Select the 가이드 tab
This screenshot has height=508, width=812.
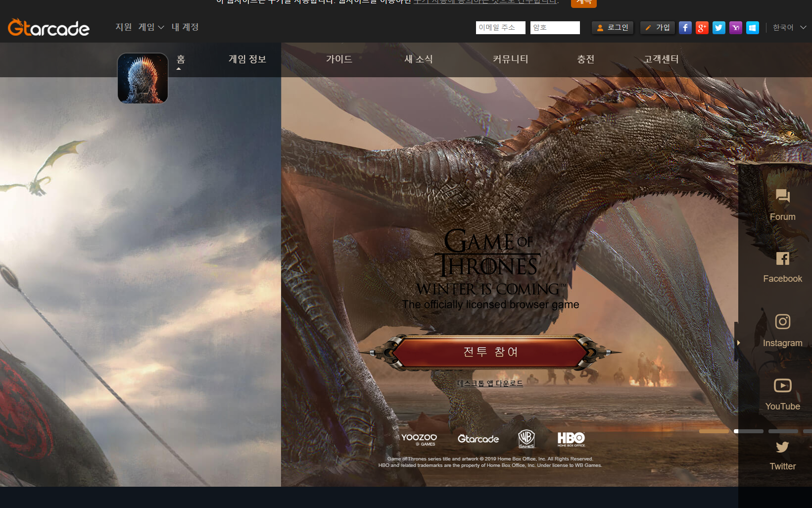339,59
